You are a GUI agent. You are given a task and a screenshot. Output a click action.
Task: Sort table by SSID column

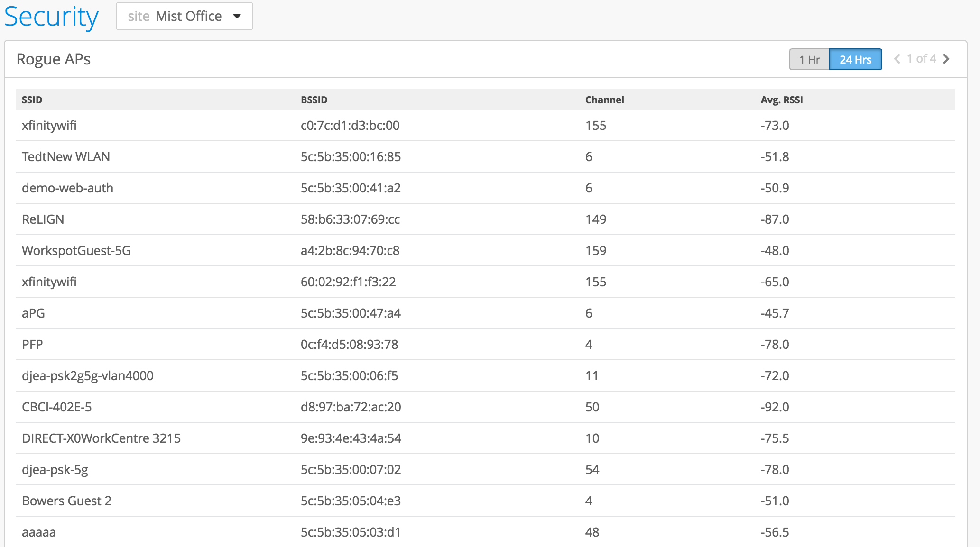[x=32, y=100]
